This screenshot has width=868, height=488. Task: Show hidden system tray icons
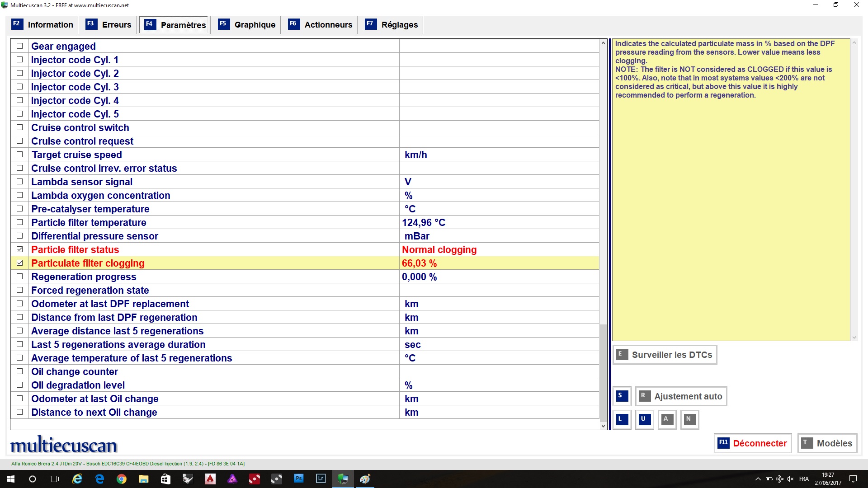point(758,479)
